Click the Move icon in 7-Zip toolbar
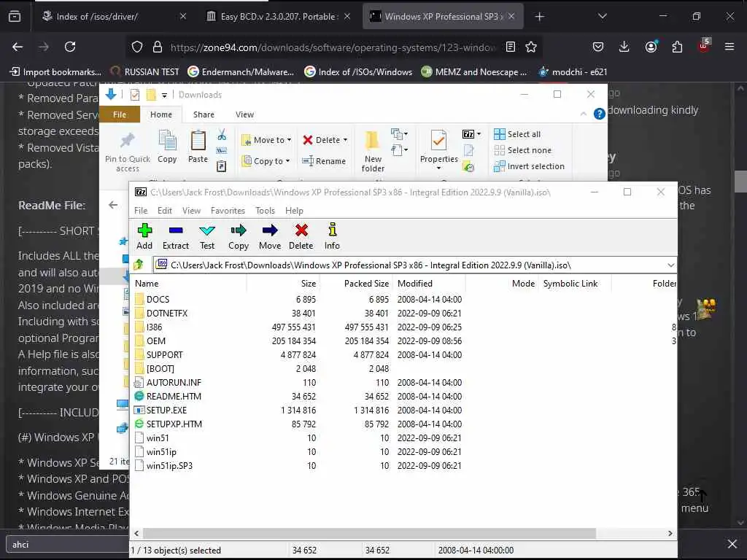747x560 pixels. click(x=270, y=236)
